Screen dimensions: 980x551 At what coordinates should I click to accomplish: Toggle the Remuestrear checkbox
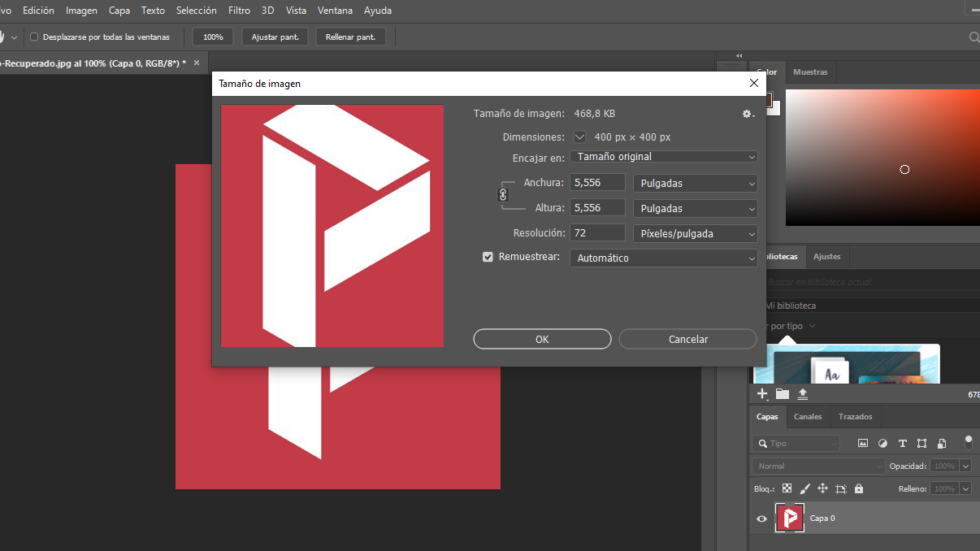(x=488, y=257)
